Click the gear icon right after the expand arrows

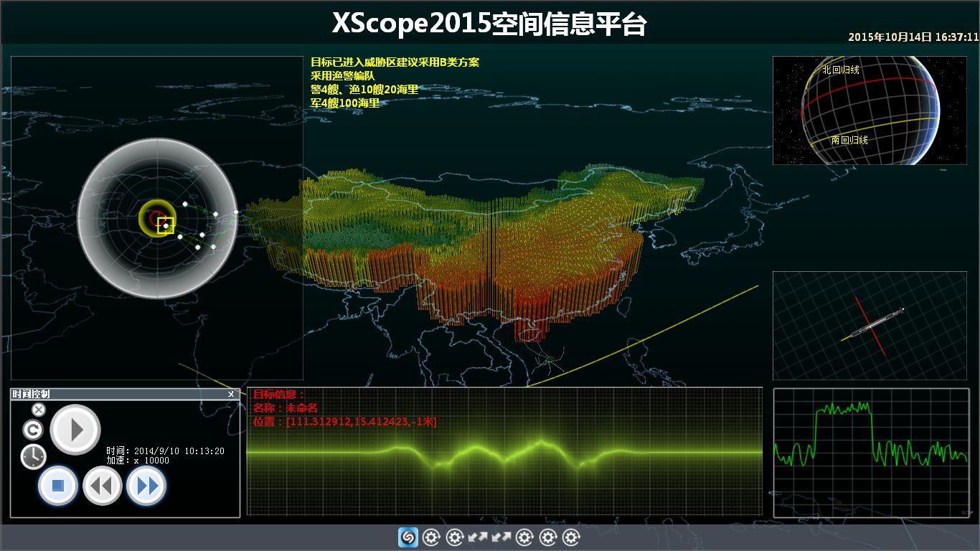pyautogui.click(x=524, y=537)
